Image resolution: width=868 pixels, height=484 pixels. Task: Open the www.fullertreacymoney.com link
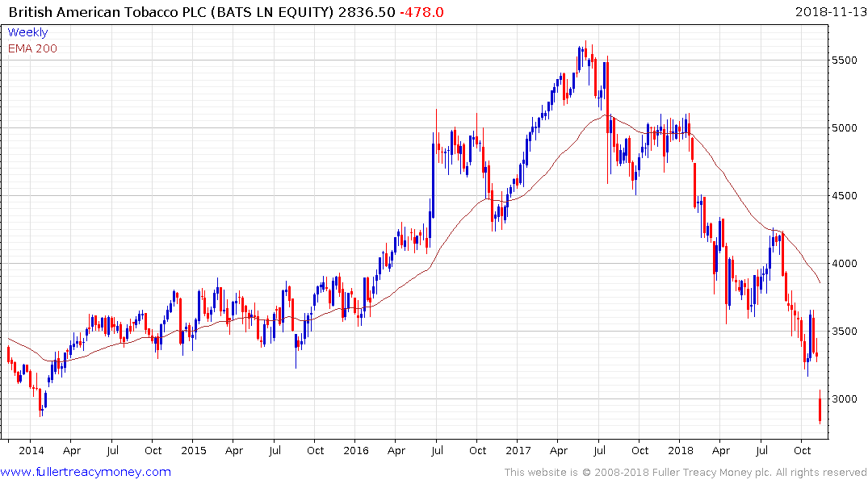(86, 472)
